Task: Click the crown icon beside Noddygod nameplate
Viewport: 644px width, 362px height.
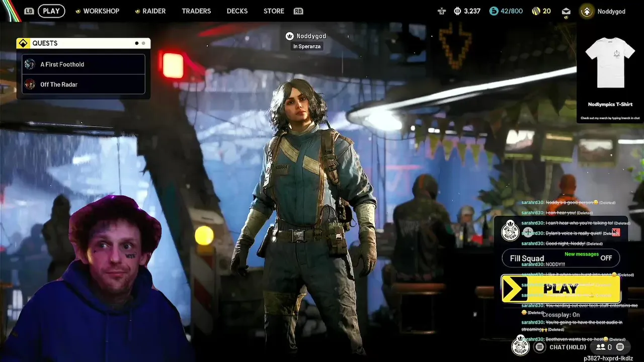Action: pyautogui.click(x=289, y=36)
